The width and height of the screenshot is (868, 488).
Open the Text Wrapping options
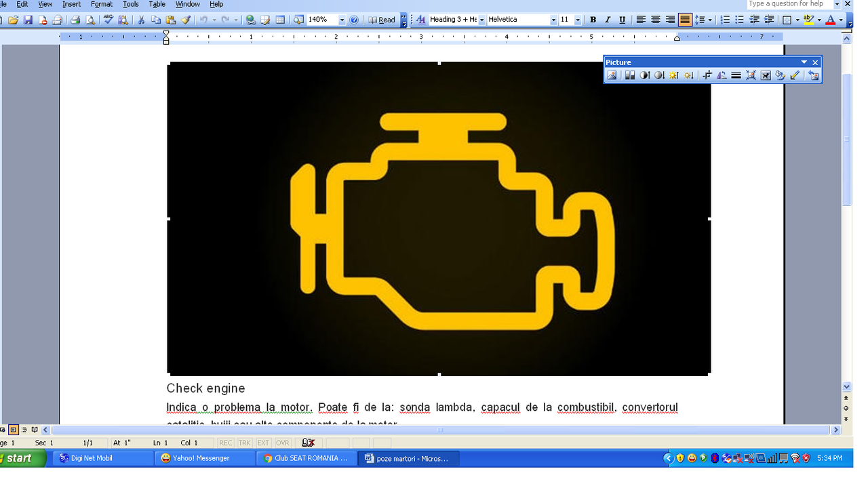(x=766, y=75)
